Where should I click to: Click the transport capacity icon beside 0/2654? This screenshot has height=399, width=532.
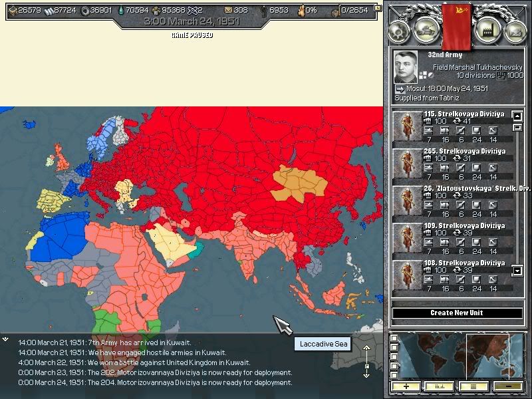(336, 11)
